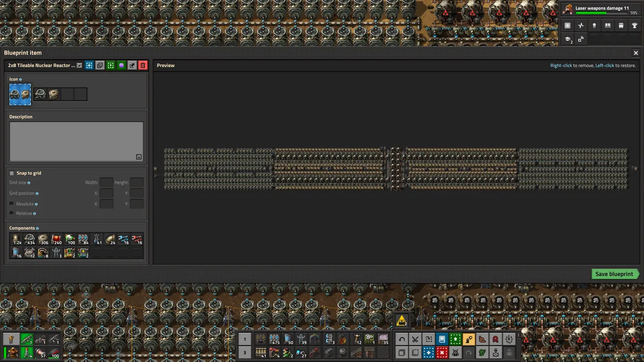Click component with count 1.2k
644x362 pixels.
[x=17, y=239]
